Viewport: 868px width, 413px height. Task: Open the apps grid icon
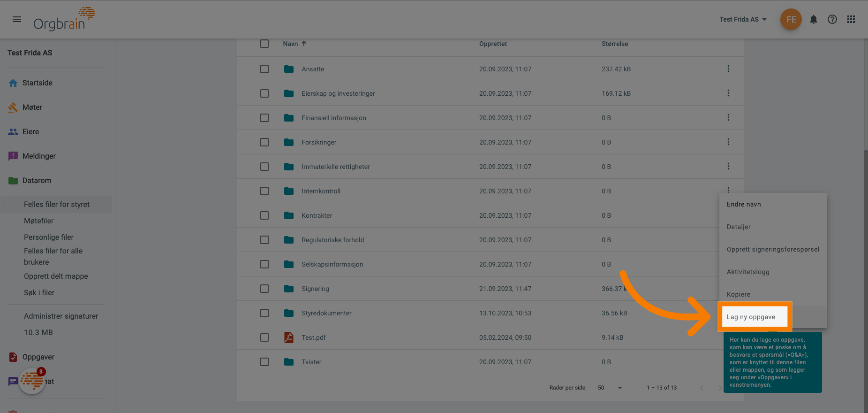click(x=851, y=19)
